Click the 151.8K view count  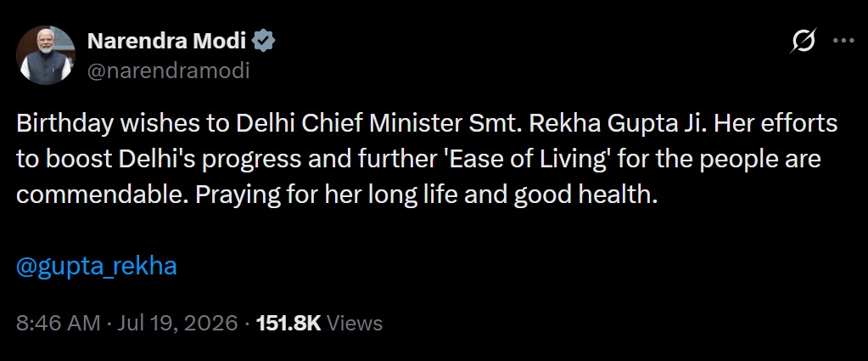coord(288,323)
